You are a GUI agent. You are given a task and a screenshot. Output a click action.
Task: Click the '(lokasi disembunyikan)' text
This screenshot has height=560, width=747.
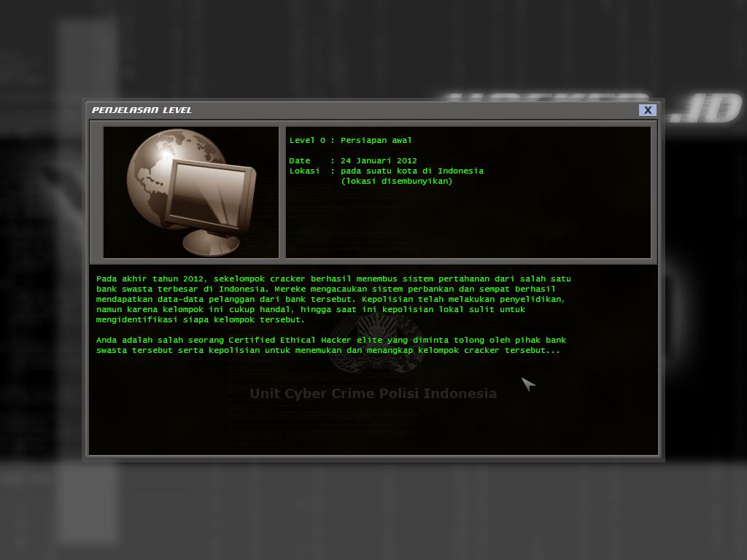[x=396, y=181]
